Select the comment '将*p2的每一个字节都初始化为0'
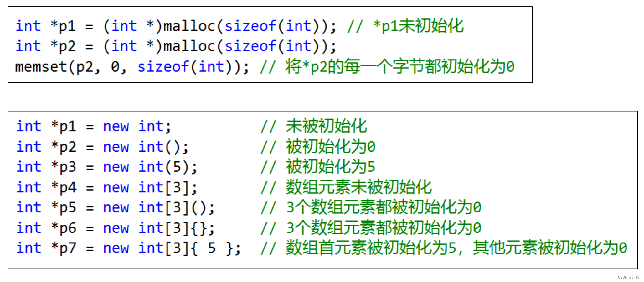The image size is (644, 282). pyautogui.click(x=400, y=67)
